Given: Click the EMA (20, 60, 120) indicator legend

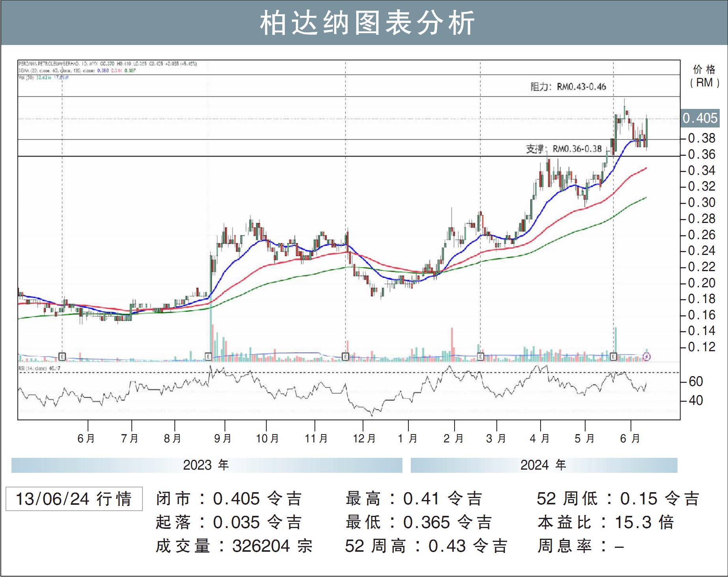Looking at the screenshot, I should pyautogui.click(x=77, y=71).
